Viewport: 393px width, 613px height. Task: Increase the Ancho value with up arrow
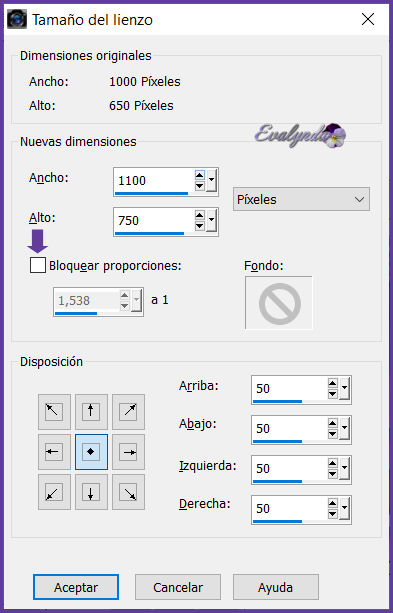pyautogui.click(x=200, y=176)
